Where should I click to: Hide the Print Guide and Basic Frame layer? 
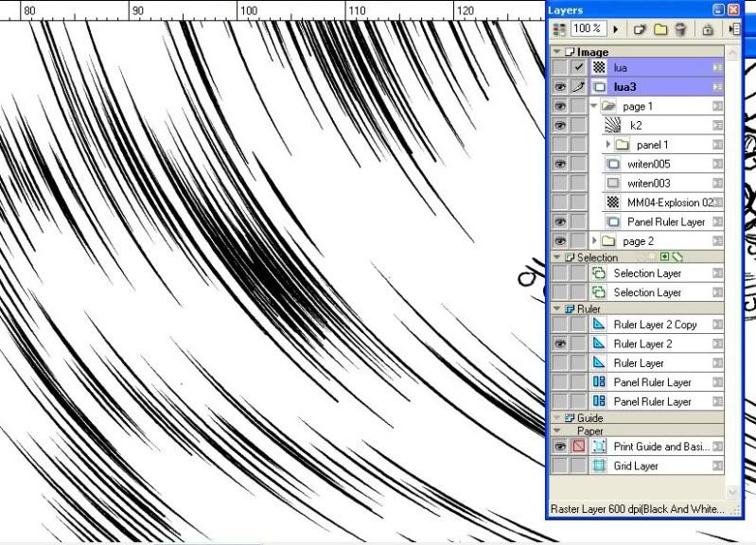coord(560,447)
